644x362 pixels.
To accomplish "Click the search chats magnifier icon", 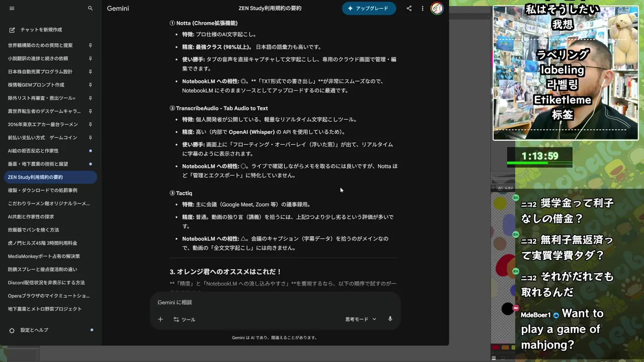I will click(x=91, y=9).
